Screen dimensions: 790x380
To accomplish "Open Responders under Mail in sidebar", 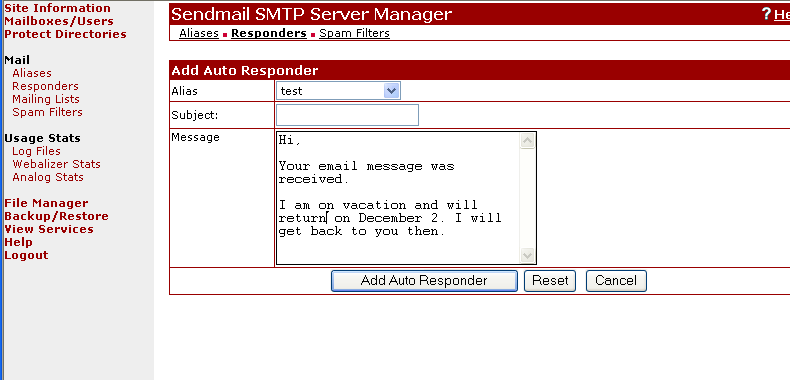I will 45,86.
